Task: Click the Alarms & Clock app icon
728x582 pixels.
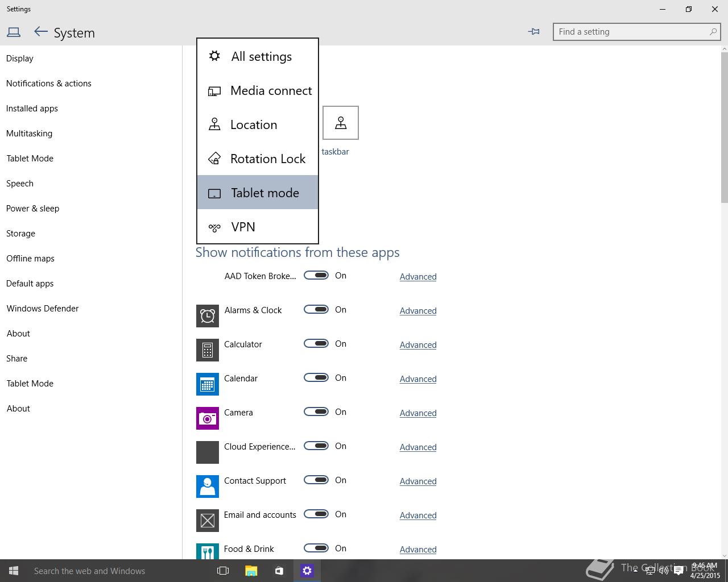Action: [208, 316]
